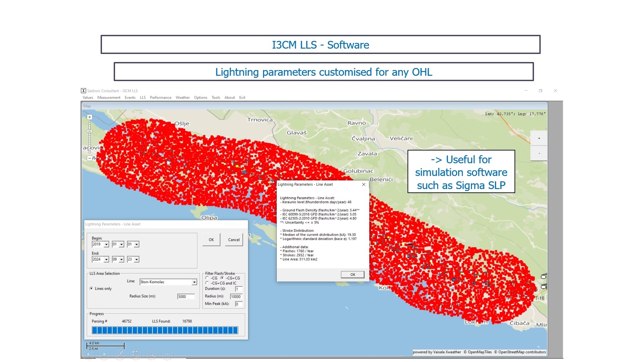Expand the Begin year 2019 dropdown
644x362 pixels.
[x=106, y=244]
